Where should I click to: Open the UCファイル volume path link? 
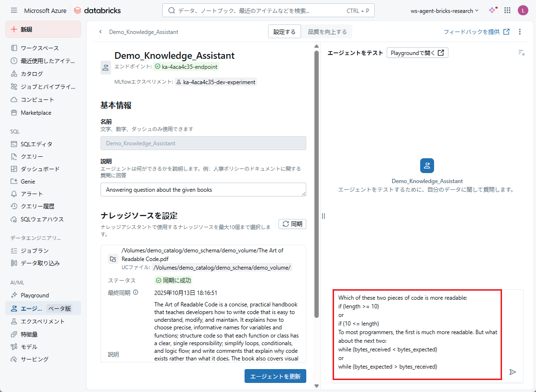[222, 268]
